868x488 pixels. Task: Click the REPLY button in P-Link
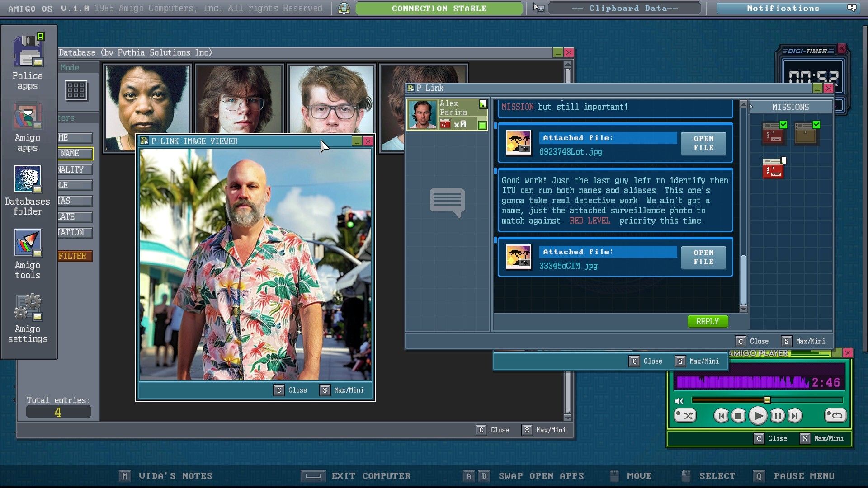coord(708,321)
